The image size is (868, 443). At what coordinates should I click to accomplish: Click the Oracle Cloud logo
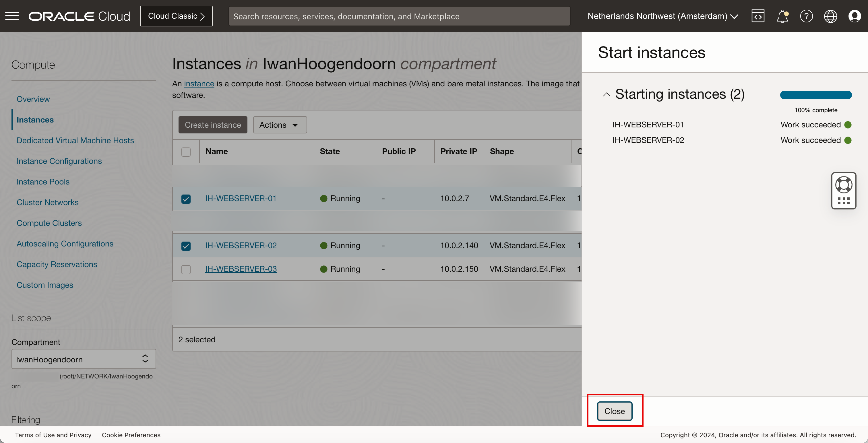[x=79, y=16]
